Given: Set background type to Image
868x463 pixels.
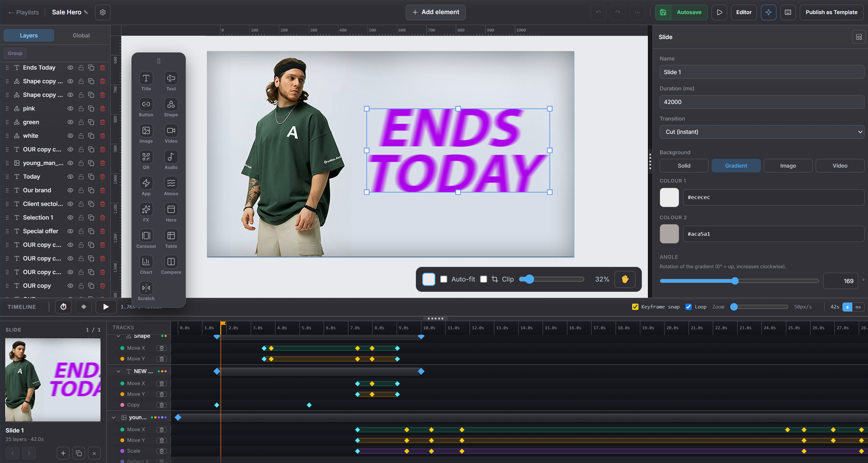Looking at the screenshot, I should point(788,166).
